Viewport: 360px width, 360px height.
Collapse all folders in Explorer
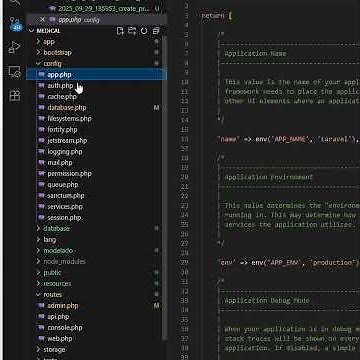156,31
